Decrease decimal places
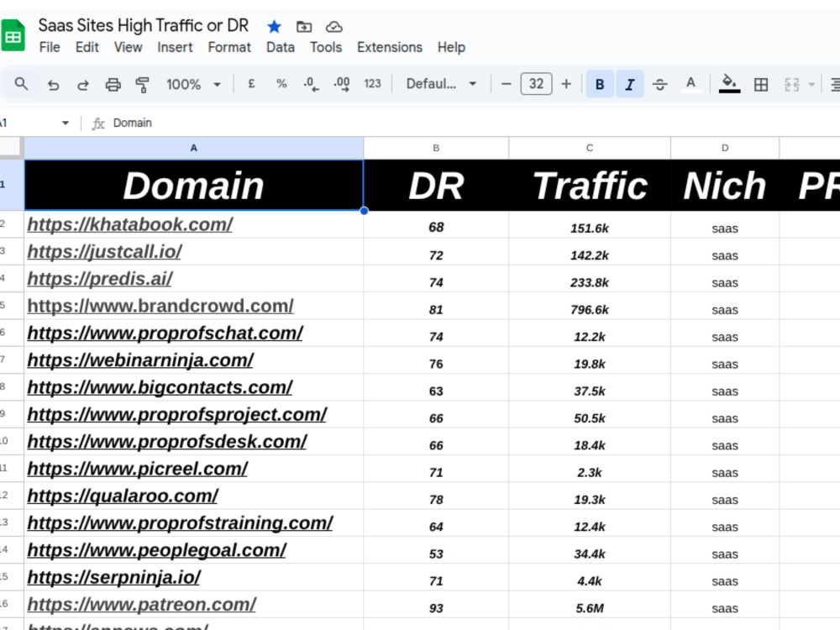This screenshot has height=630, width=840. (312, 84)
